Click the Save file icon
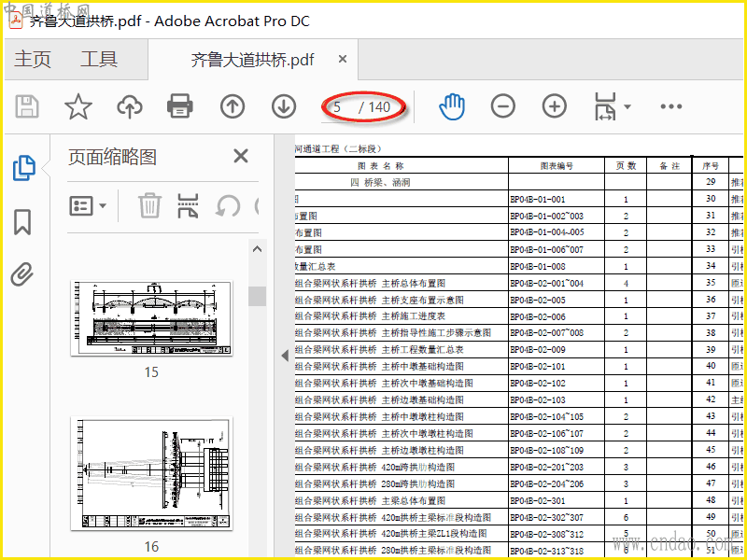The height and width of the screenshot is (560, 747). (27, 106)
